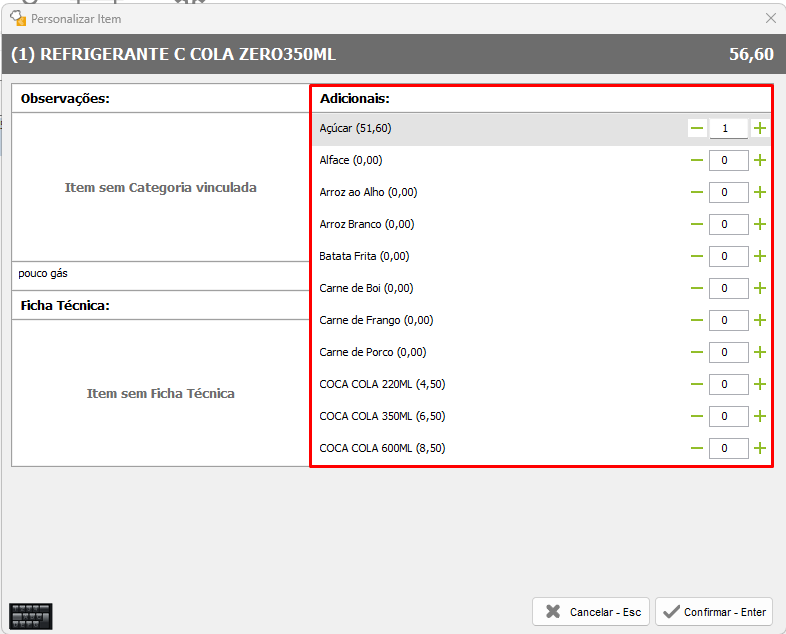Increment Carne de Porco quantity
Image resolution: width=786 pixels, height=634 pixels.
click(759, 352)
